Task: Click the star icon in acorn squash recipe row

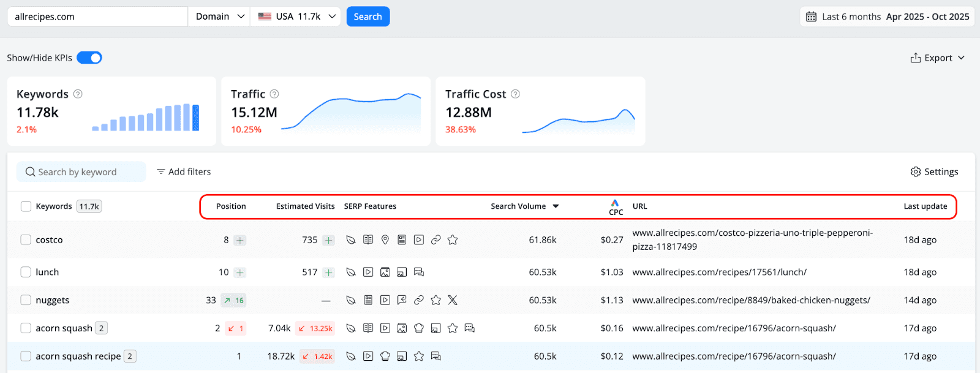Action: [419, 356]
